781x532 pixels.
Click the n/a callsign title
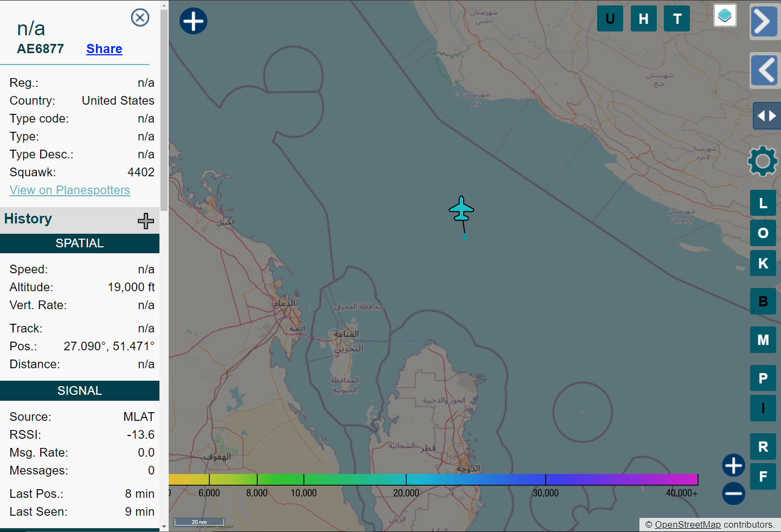click(x=31, y=28)
